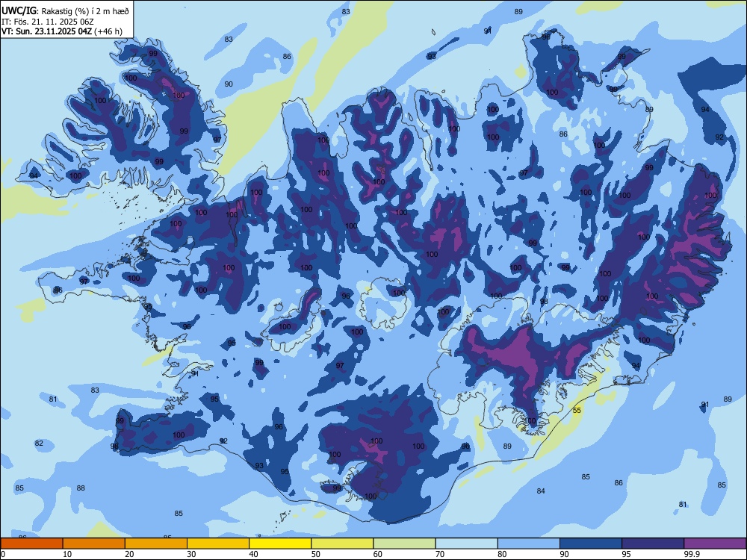The height and width of the screenshot is (560, 747).
Task: Click the '99.9' legend tick label
Action: 691,554
